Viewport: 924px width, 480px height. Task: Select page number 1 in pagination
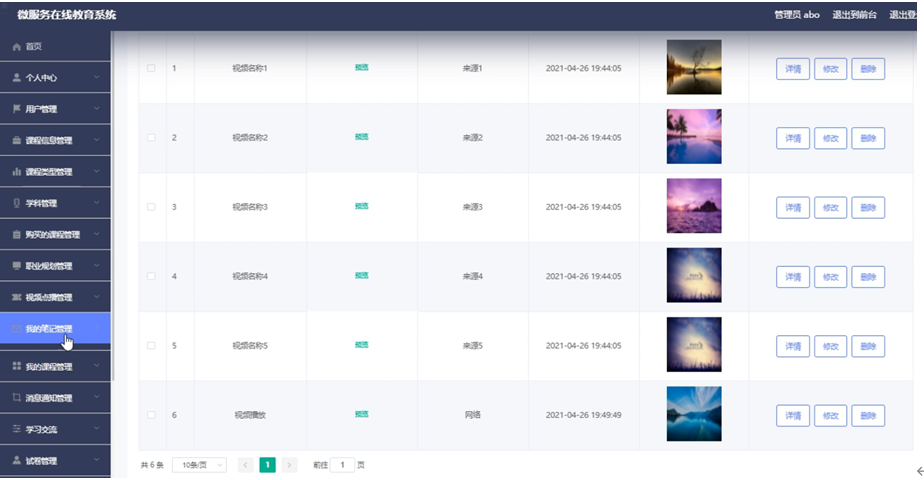(267, 465)
